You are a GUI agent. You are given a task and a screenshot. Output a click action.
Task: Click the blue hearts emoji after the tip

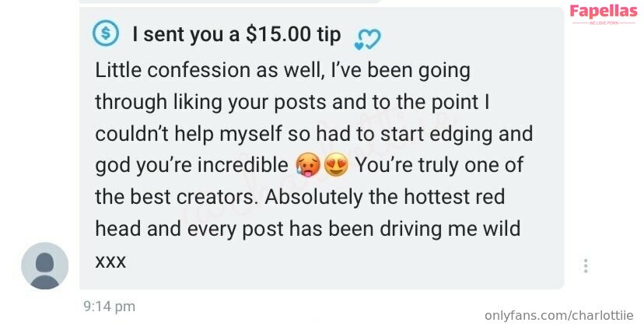tap(366, 39)
